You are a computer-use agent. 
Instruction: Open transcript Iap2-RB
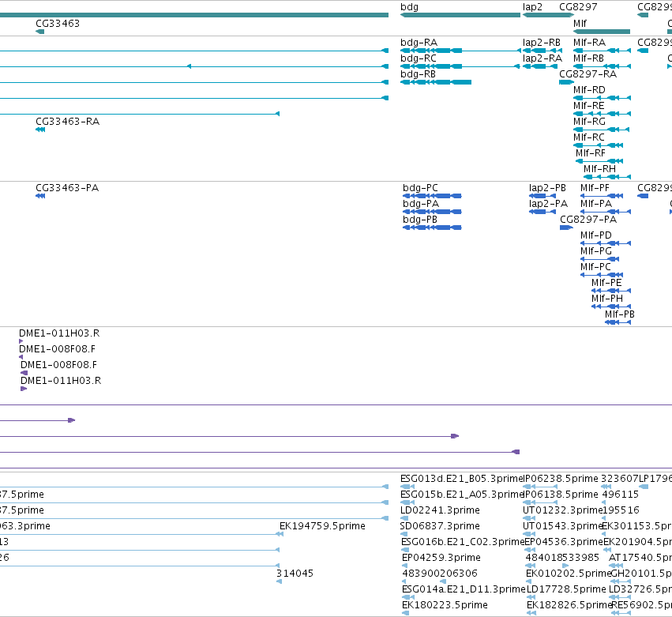point(542,43)
